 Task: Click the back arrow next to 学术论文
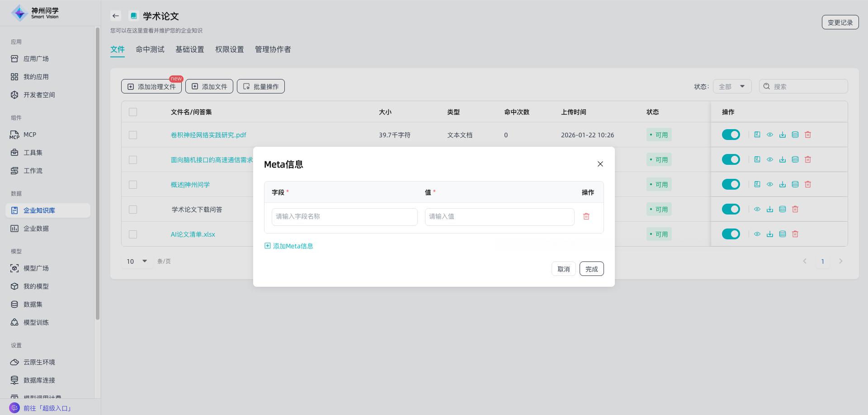point(116,16)
